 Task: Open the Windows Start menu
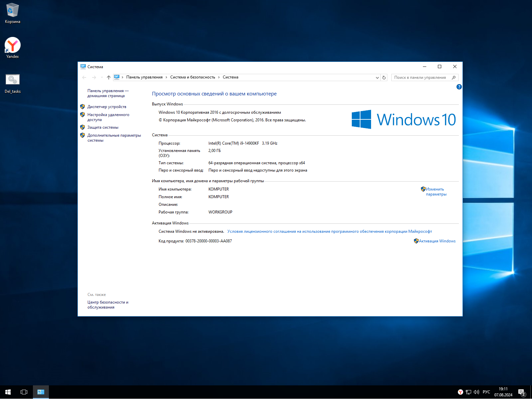pyautogui.click(x=8, y=392)
